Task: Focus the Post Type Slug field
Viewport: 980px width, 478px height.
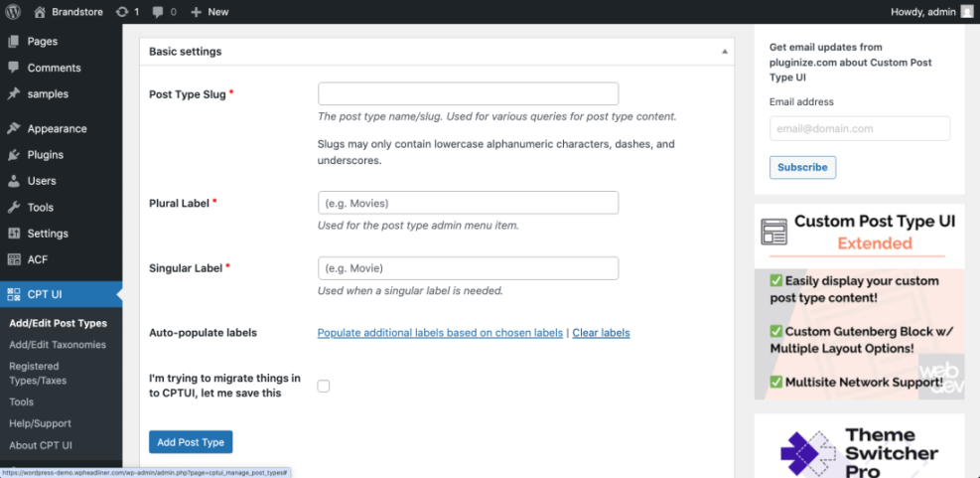Action: [x=468, y=93]
